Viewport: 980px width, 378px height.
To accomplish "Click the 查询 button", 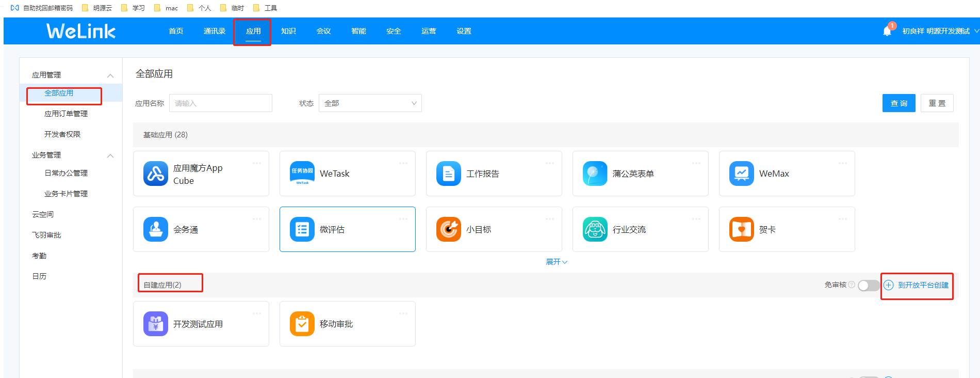I will [x=899, y=103].
